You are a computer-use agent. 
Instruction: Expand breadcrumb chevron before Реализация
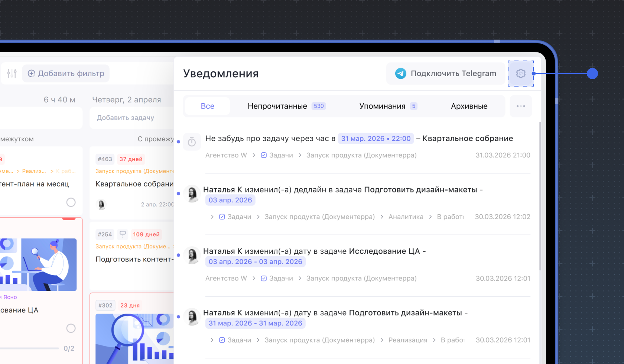point(382,340)
